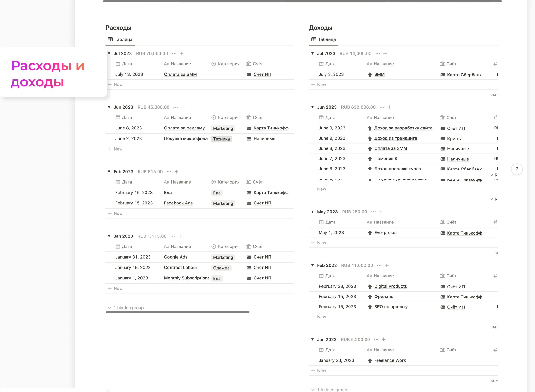Open the Таблица tab under Расходы

pos(120,39)
